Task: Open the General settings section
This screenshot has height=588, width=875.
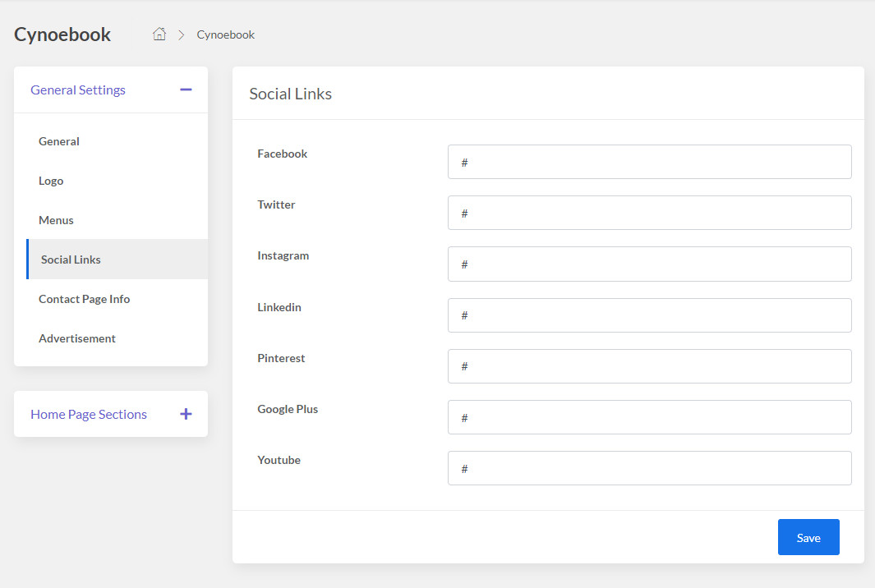Action: point(58,141)
